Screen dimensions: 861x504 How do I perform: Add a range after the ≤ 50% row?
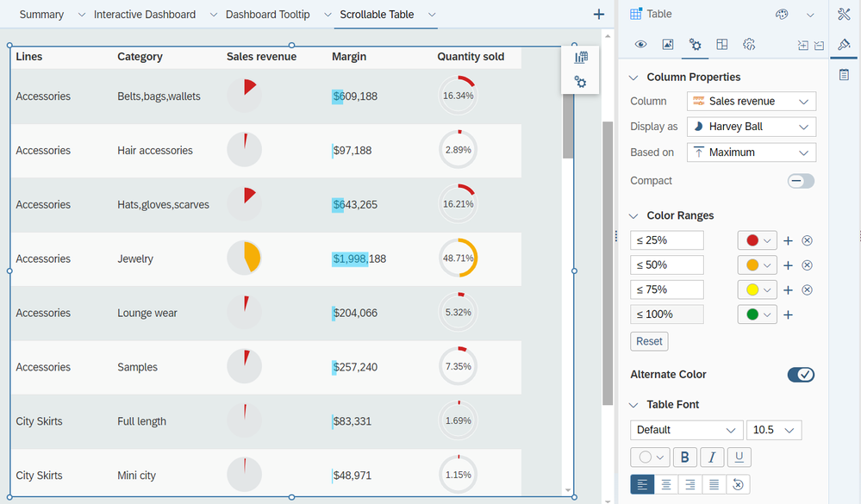click(788, 265)
